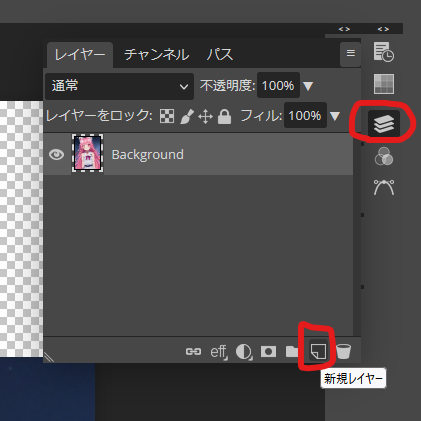Viewport: 421px width, 421px height.
Task: Collapse the right sidebar column arrows
Action: coord(383,29)
